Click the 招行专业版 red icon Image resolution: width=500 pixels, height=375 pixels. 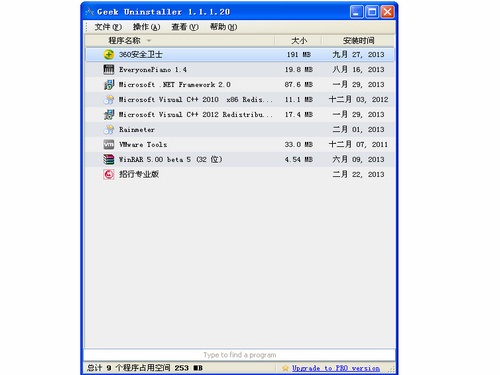[x=109, y=174]
